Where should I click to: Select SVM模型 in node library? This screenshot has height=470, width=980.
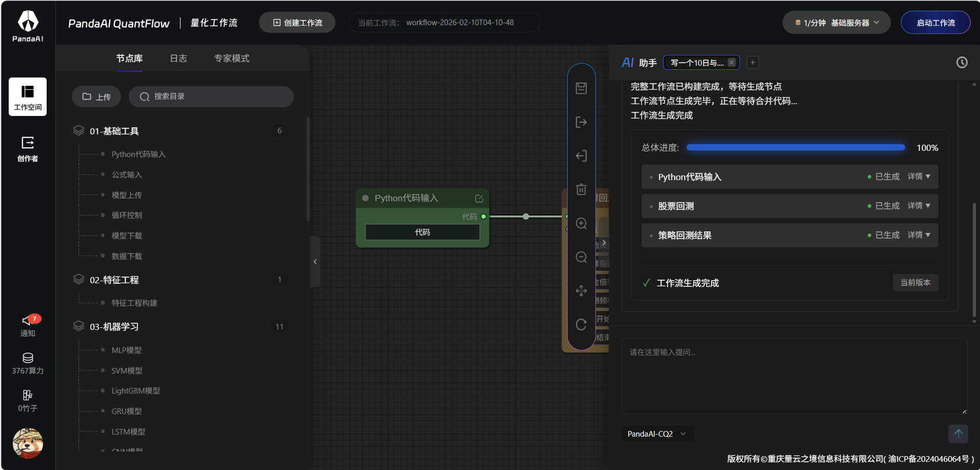(x=127, y=370)
